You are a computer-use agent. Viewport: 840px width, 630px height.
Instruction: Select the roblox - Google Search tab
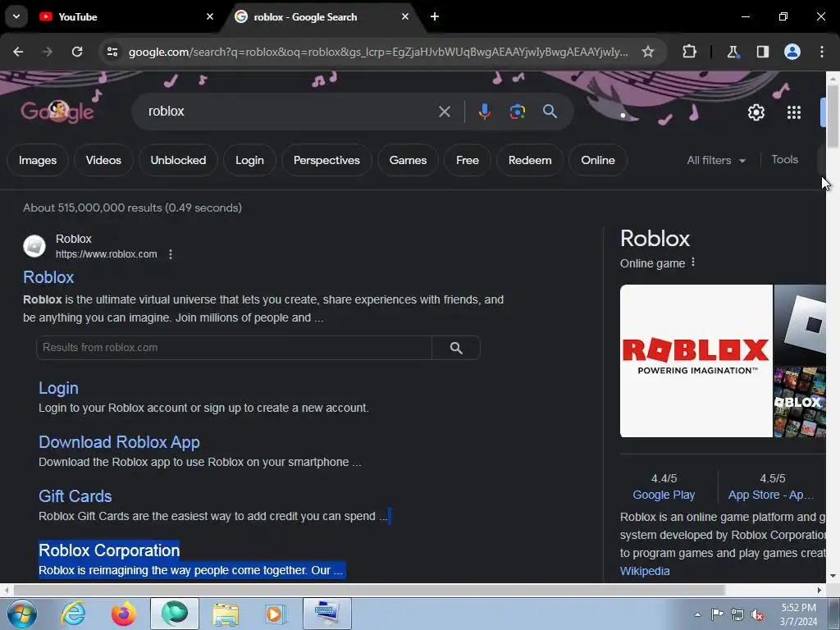point(323,16)
